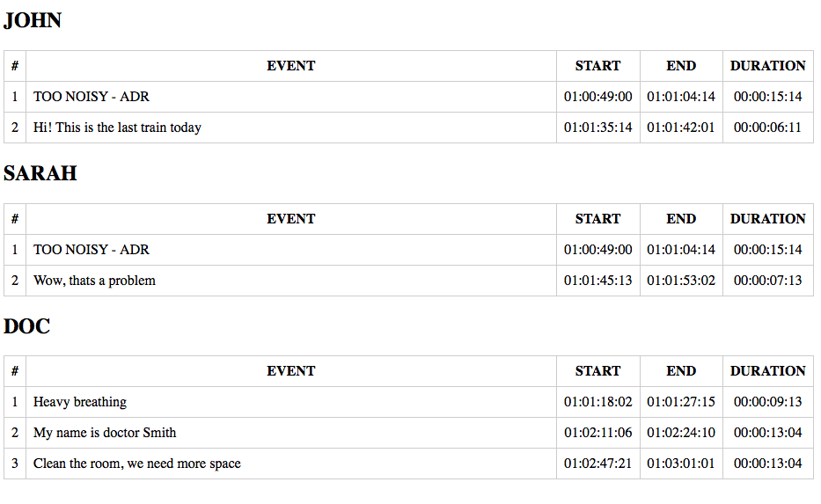Click the START header in DOC table
This screenshot has height=504, width=821.
click(597, 371)
